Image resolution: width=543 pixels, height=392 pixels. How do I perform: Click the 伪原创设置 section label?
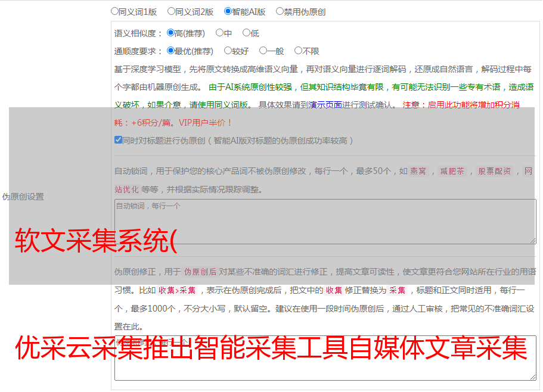pos(23,197)
